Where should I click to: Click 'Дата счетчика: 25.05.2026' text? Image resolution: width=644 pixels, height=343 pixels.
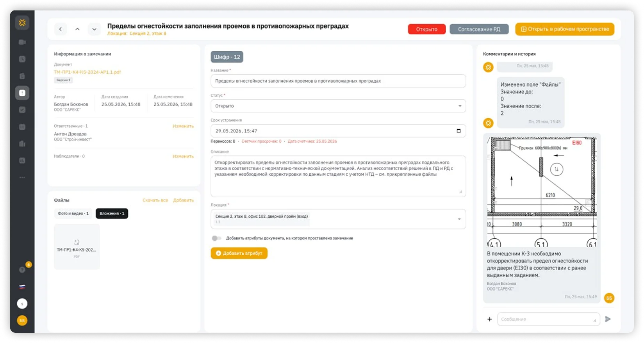[x=312, y=141]
